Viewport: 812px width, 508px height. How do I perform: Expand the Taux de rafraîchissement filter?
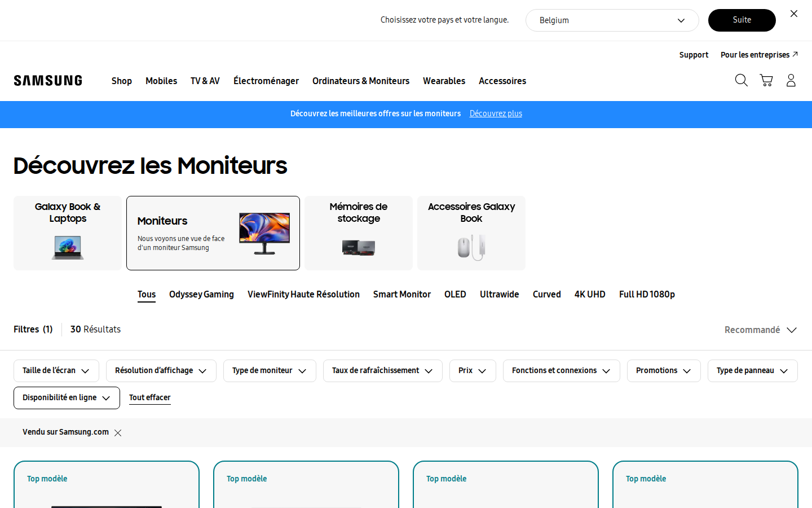(382, 371)
